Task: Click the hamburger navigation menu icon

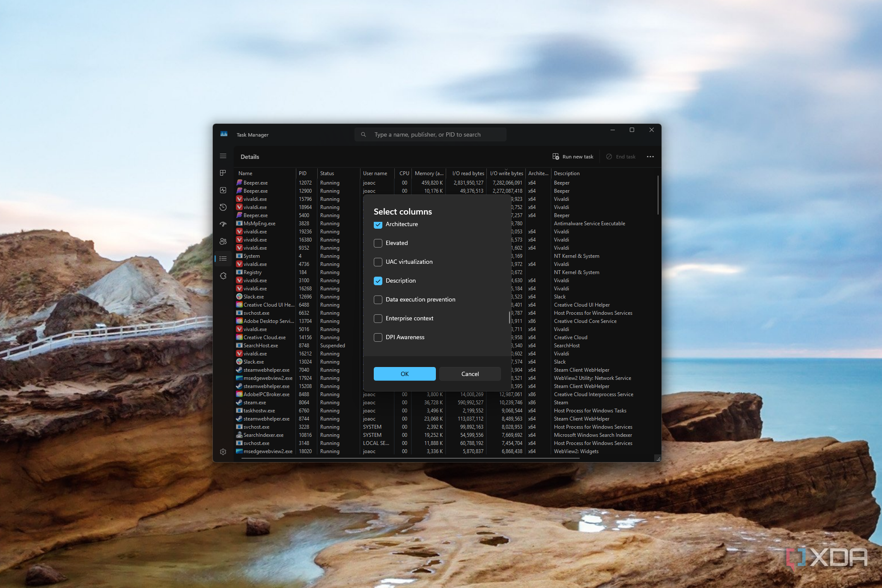Action: pos(223,156)
